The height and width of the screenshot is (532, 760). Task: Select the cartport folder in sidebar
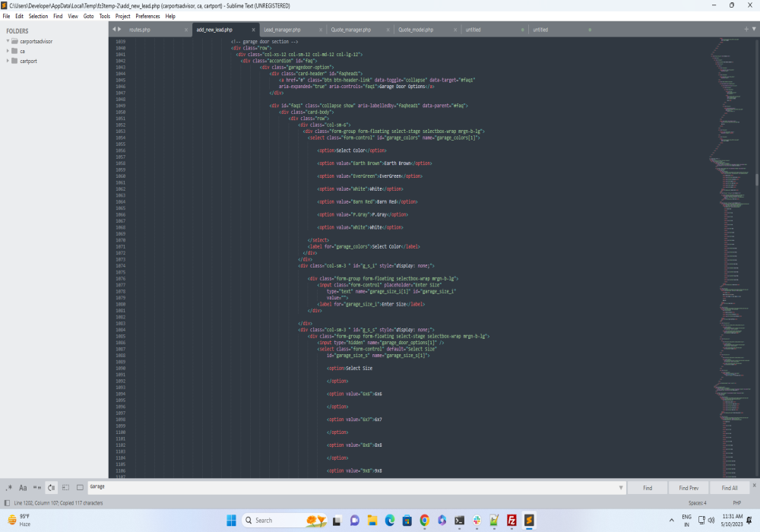[x=28, y=61]
